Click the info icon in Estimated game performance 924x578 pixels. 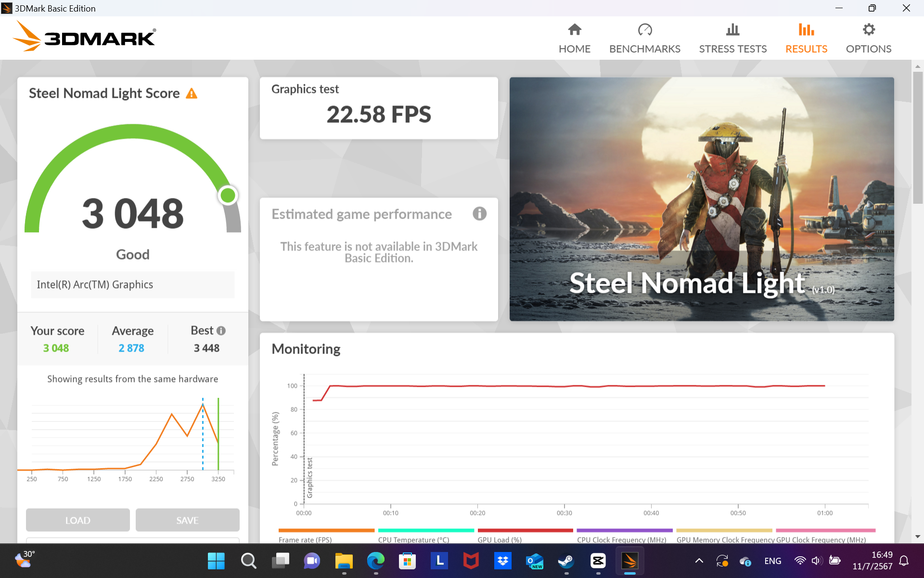479,214
